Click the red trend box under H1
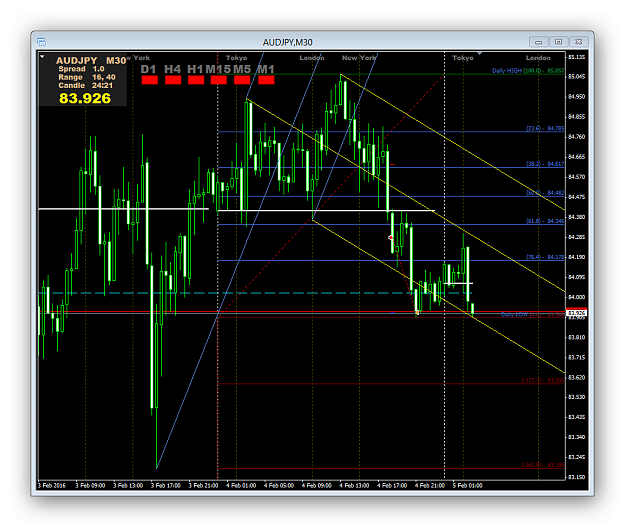Image resolution: width=625 pixels, height=527 pixels. click(196, 80)
